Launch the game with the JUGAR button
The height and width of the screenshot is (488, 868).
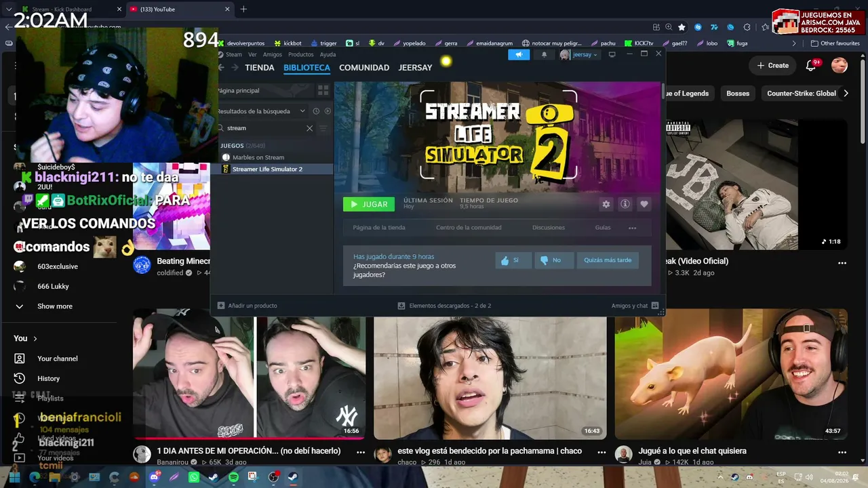(369, 204)
